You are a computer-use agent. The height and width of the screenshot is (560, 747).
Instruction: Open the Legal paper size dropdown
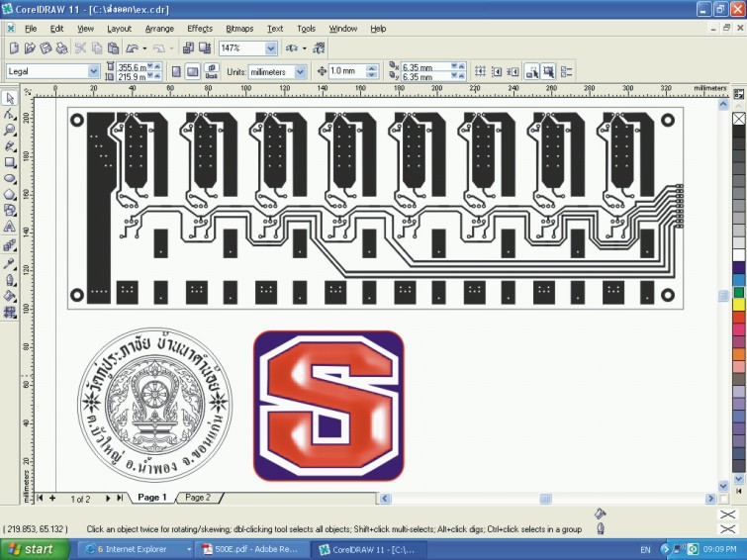pos(93,71)
